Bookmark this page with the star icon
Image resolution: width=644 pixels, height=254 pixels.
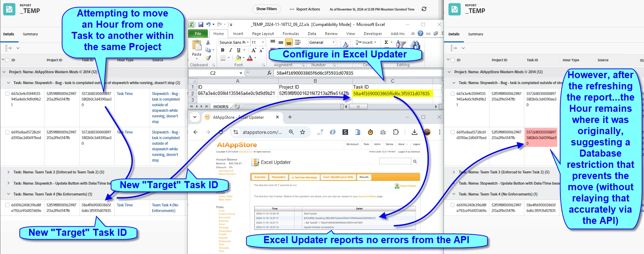pyautogui.click(x=303, y=132)
